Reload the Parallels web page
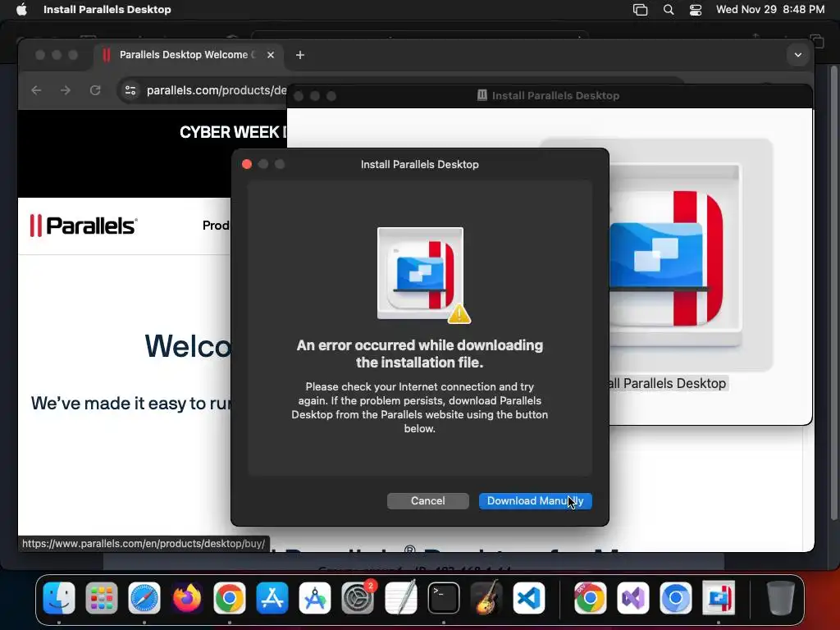 click(x=95, y=90)
